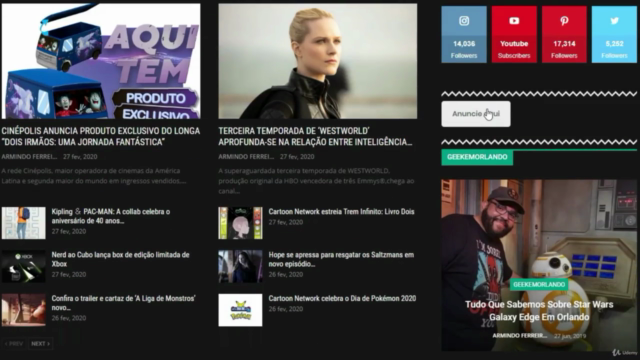Click author ARMINDO FERREIR... on Star Wars card

pyautogui.click(x=520, y=336)
